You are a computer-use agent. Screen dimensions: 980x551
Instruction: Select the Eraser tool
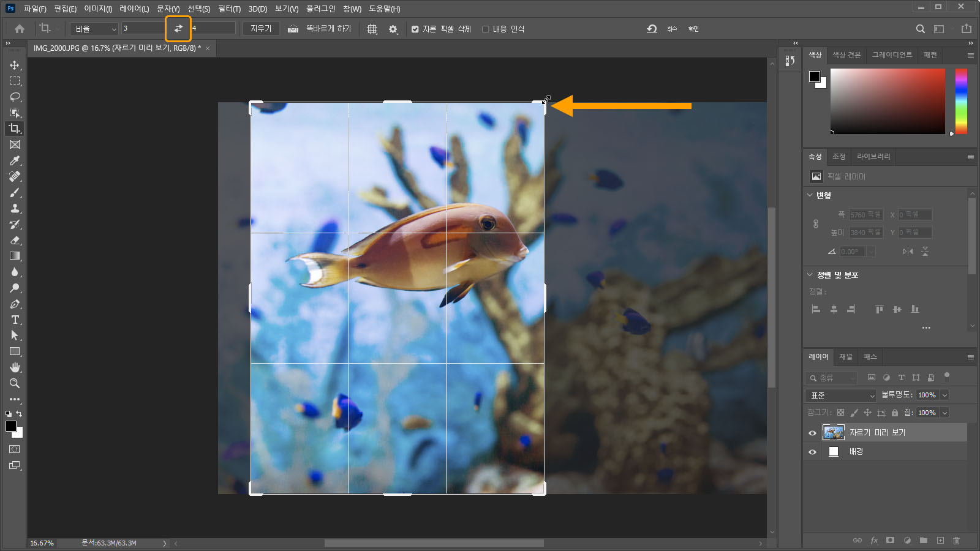click(15, 240)
